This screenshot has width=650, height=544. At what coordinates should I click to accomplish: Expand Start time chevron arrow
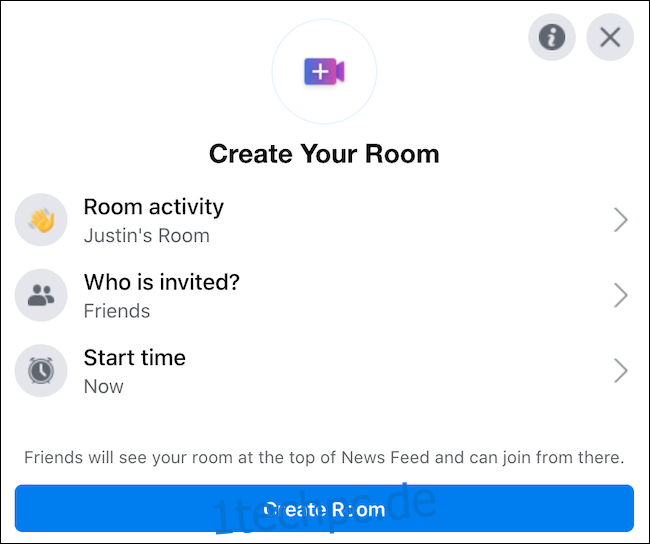(620, 371)
